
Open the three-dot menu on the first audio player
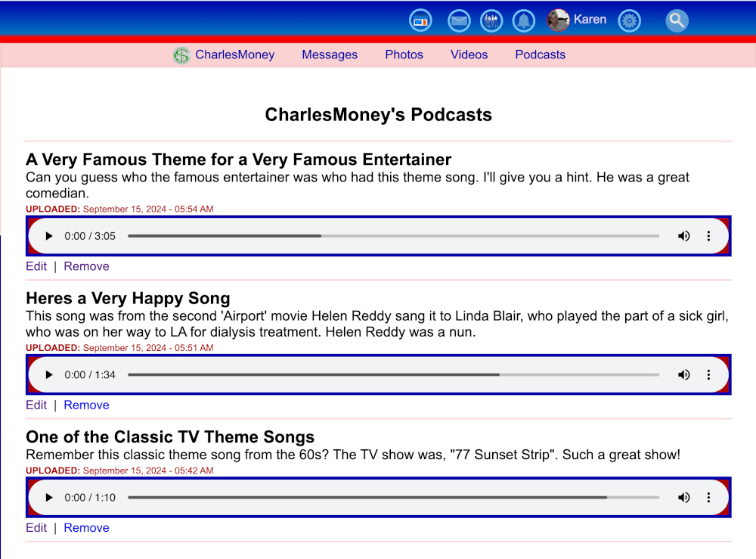pos(709,236)
